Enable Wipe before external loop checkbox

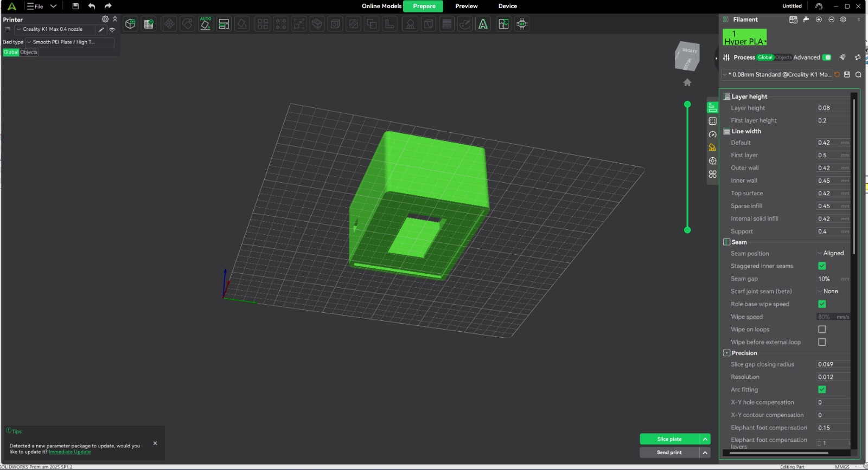[x=822, y=342]
